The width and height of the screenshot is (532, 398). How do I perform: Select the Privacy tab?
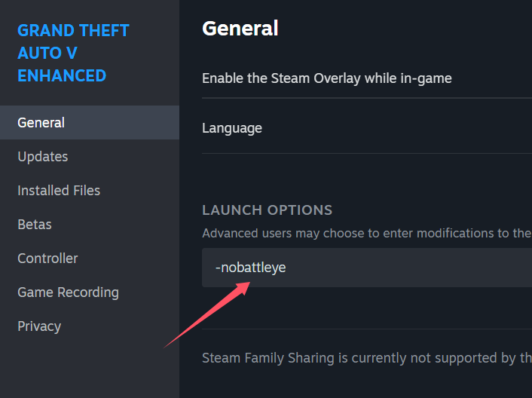click(90, 326)
